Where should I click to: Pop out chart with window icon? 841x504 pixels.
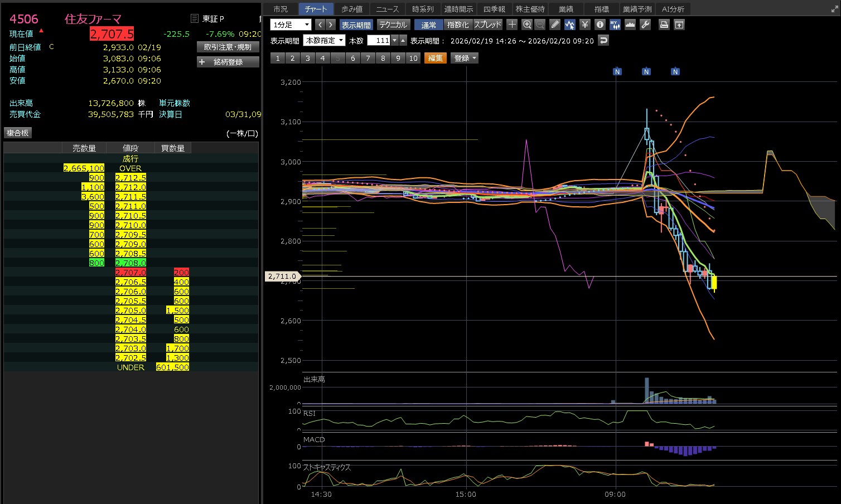pyautogui.click(x=679, y=25)
